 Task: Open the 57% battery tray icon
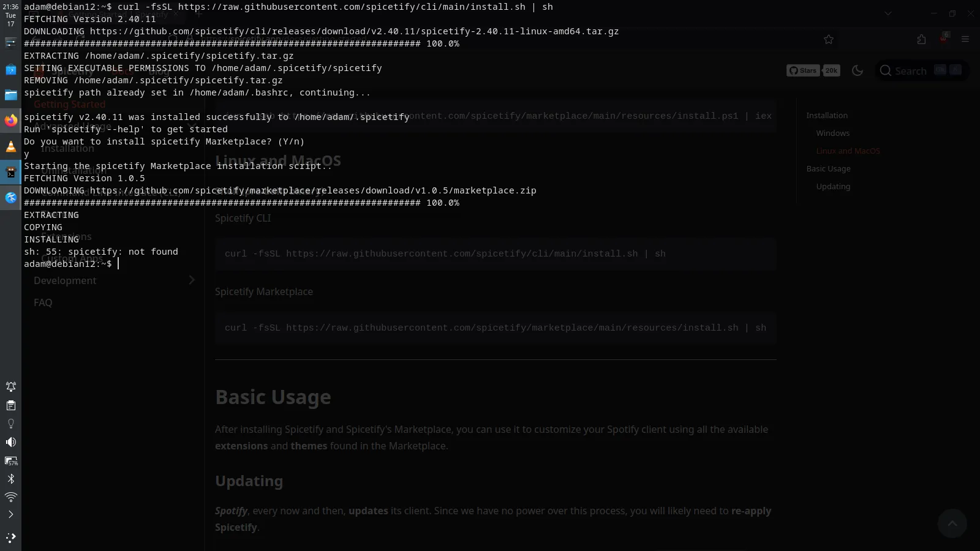(x=11, y=460)
